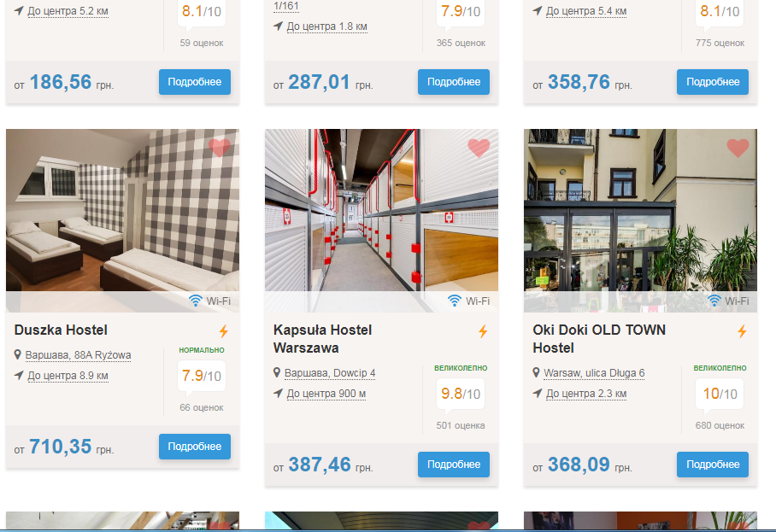Viewport: 776px width, 532px height.
Task: Open distance link До центра 8.9 км
Action: click(68, 375)
